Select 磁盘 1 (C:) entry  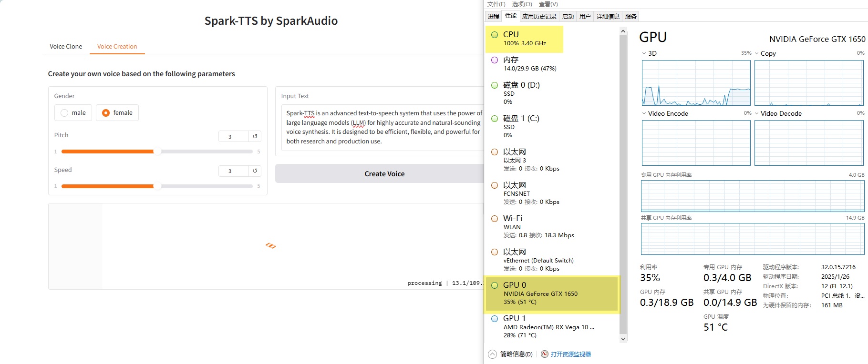(552, 126)
